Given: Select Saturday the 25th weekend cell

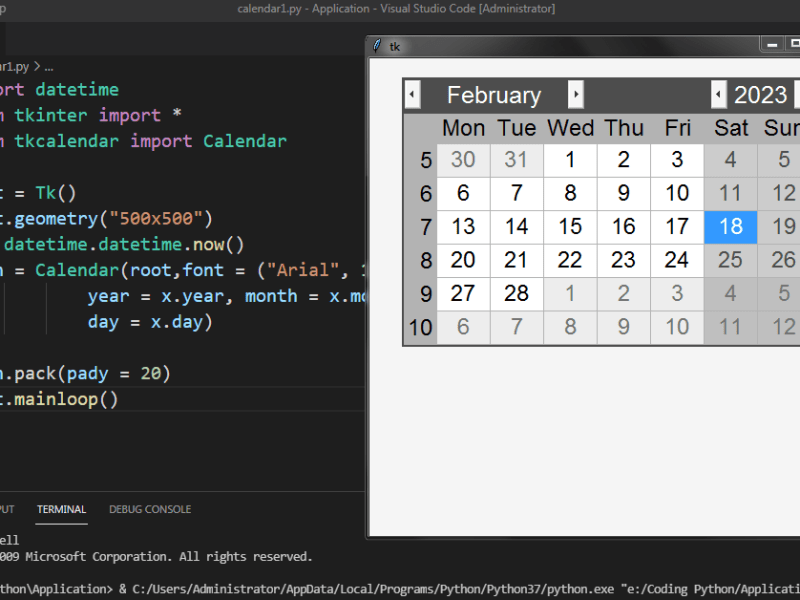Looking at the screenshot, I should 731,260.
